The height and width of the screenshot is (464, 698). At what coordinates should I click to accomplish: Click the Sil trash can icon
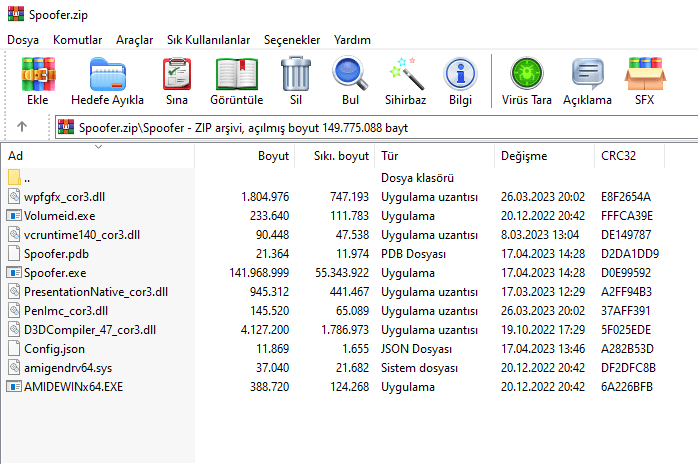(296, 73)
